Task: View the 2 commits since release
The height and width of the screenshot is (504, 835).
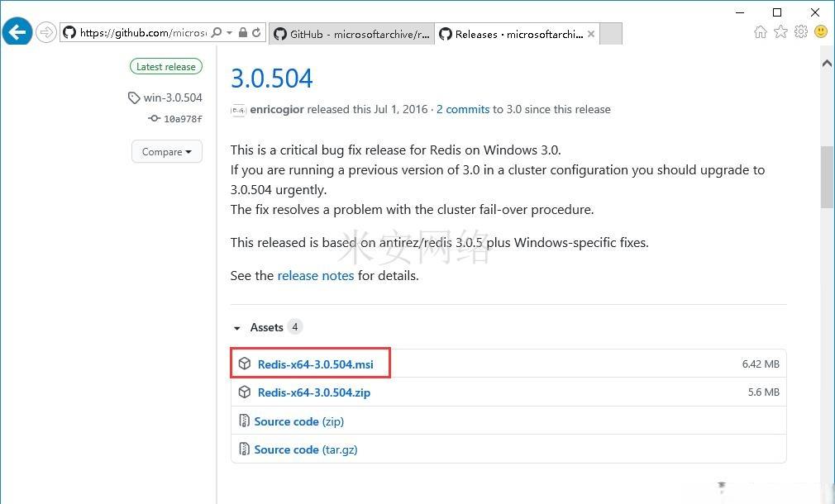Action: (x=463, y=110)
